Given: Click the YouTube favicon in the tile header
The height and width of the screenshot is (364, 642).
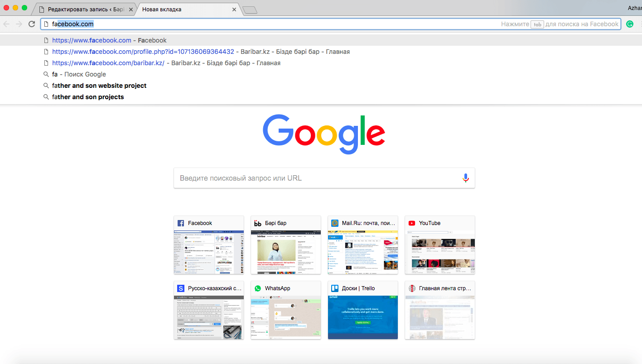Looking at the screenshot, I should [x=412, y=223].
